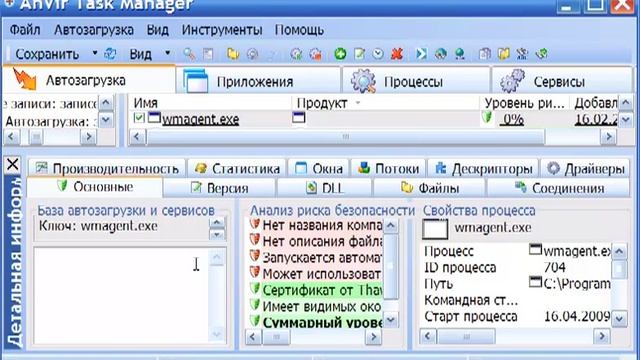Open the Файл menu

[x=25, y=30]
